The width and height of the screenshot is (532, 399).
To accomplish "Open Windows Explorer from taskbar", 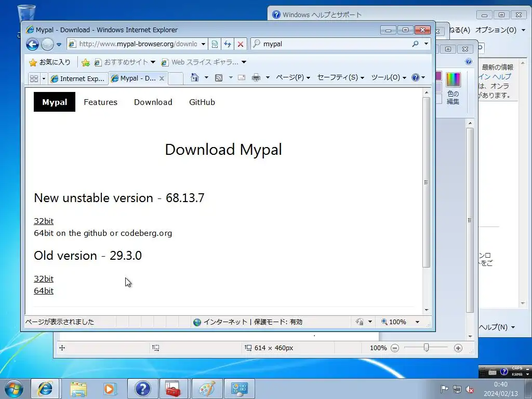I will (x=78, y=389).
